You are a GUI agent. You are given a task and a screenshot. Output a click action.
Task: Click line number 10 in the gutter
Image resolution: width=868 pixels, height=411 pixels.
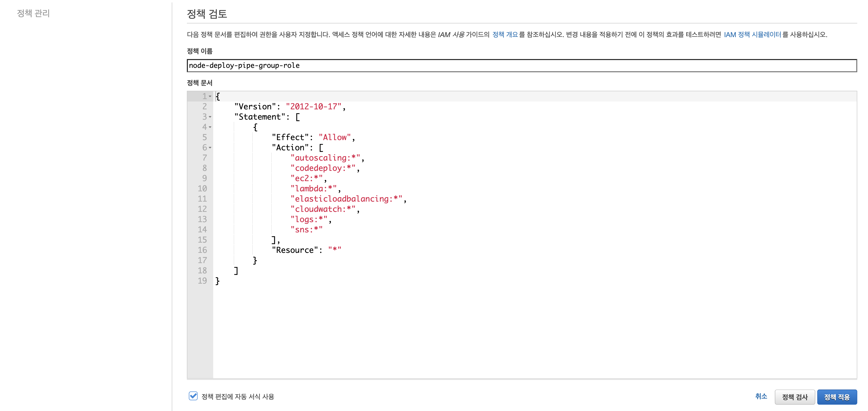click(x=202, y=188)
